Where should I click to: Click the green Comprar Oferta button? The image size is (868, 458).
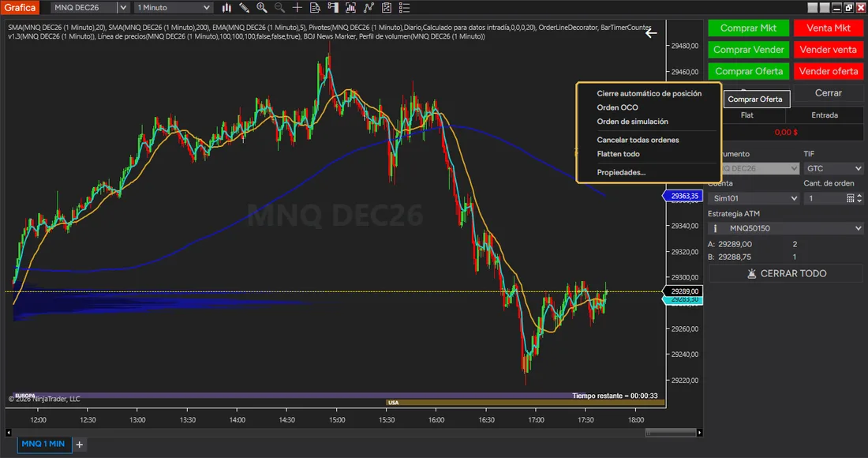(748, 71)
